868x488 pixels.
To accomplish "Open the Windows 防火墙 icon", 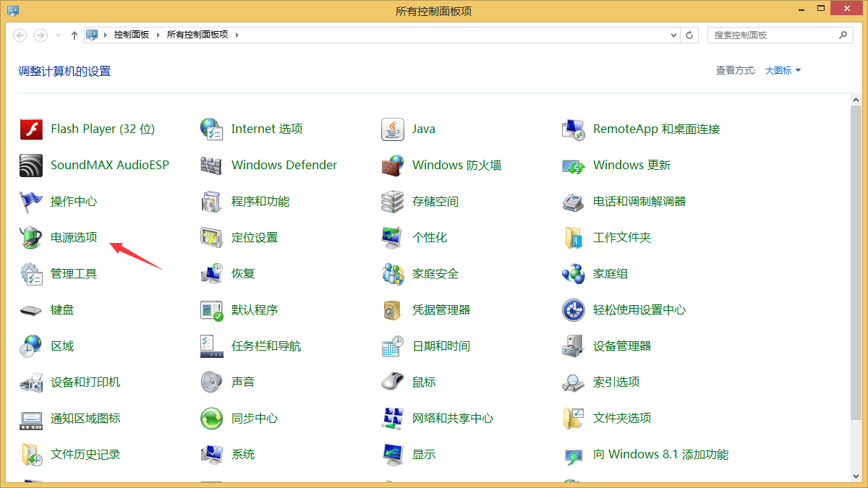I will (392, 166).
